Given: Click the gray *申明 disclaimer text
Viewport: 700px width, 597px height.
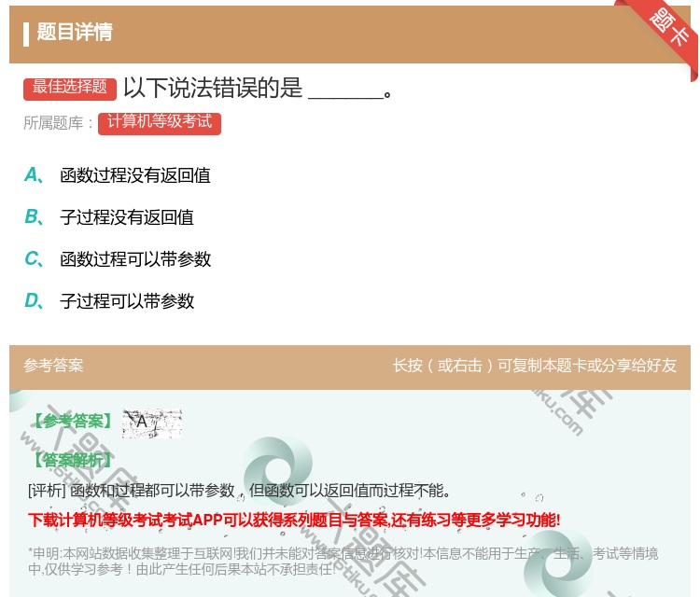Looking at the screenshot, I should [x=343, y=562].
